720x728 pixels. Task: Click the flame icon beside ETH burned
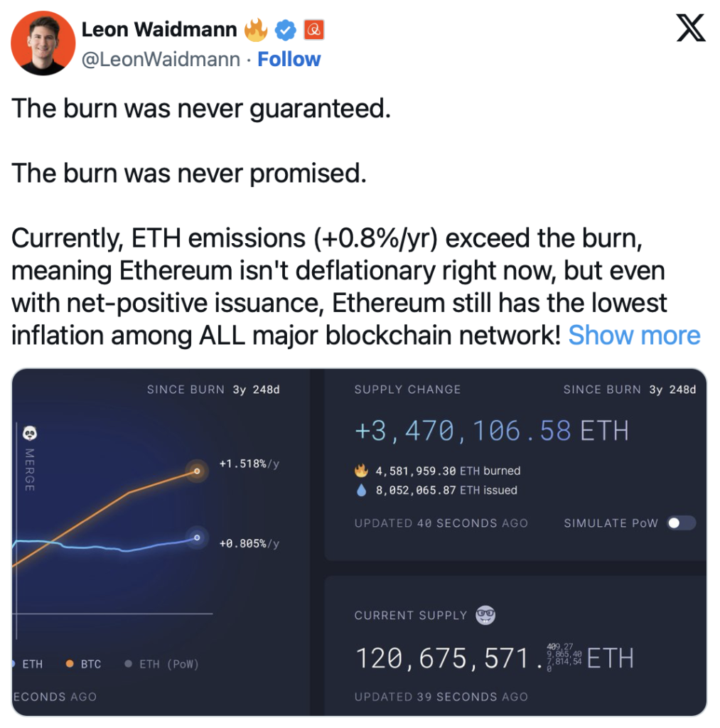361,471
